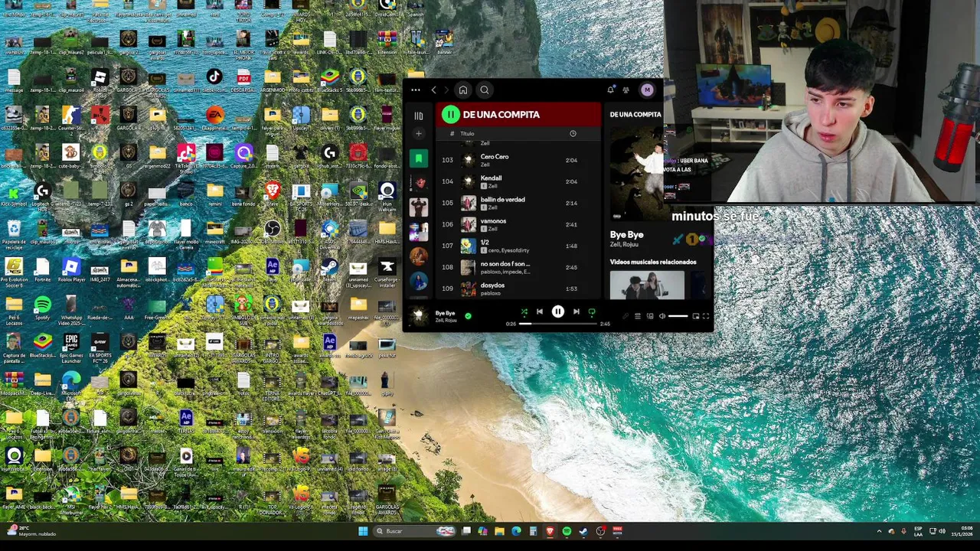Play track 106 vamonos

(x=519, y=224)
